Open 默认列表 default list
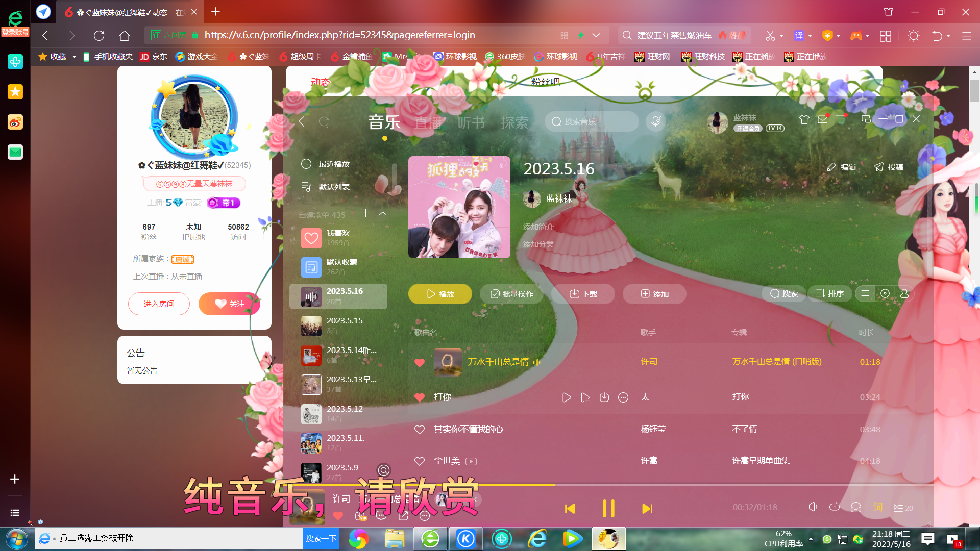980x551 pixels. [325, 187]
